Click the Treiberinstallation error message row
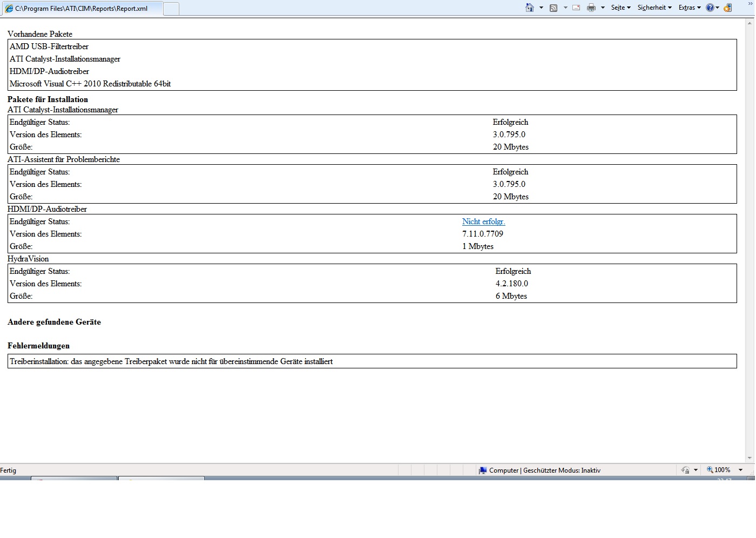756x538 pixels. coord(372,361)
